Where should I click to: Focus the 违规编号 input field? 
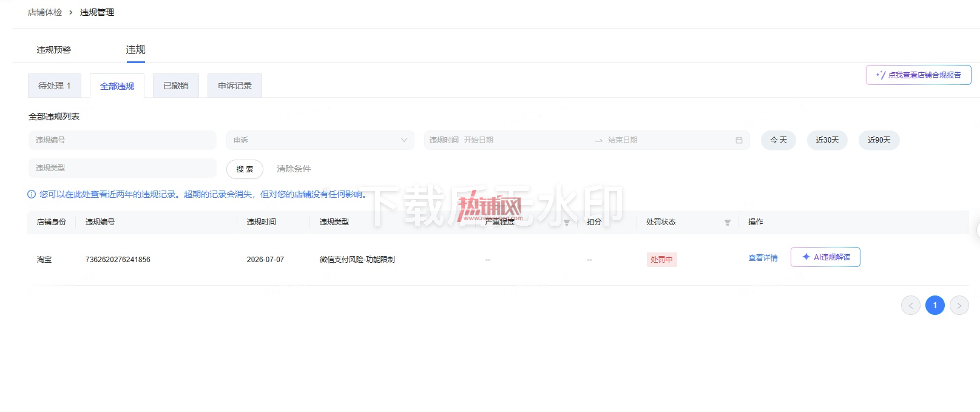pos(122,140)
